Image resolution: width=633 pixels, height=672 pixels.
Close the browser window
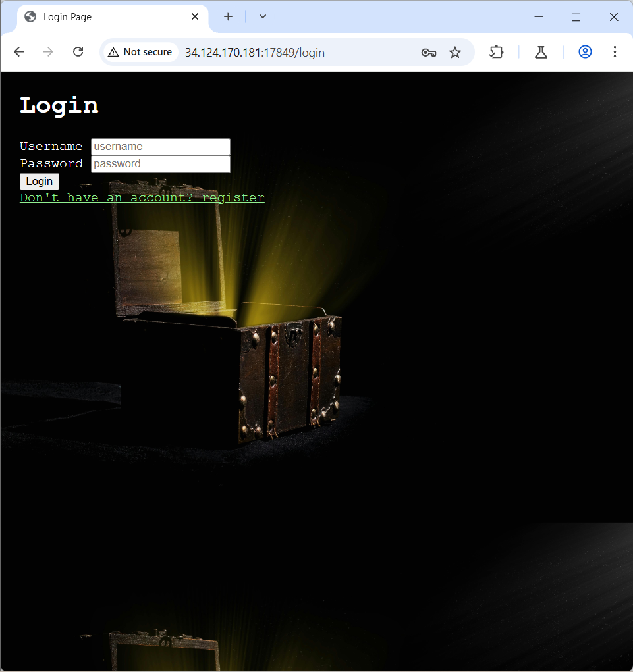[x=614, y=16]
